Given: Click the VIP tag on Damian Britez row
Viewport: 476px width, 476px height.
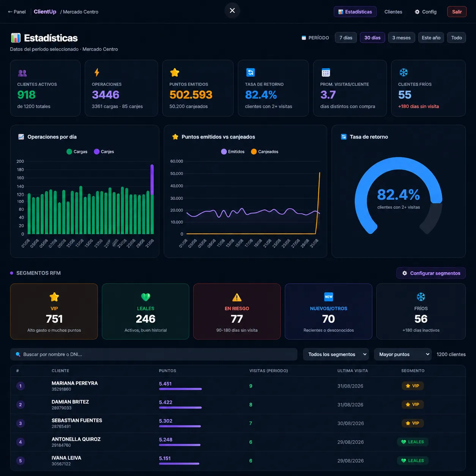Looking at the screenshot, I should 413,405.
